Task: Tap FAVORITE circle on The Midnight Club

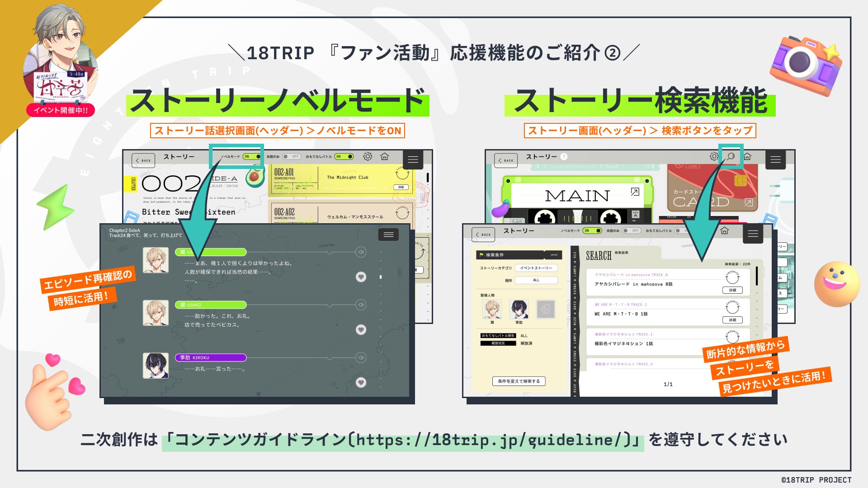Action: (x=402, y=174)
